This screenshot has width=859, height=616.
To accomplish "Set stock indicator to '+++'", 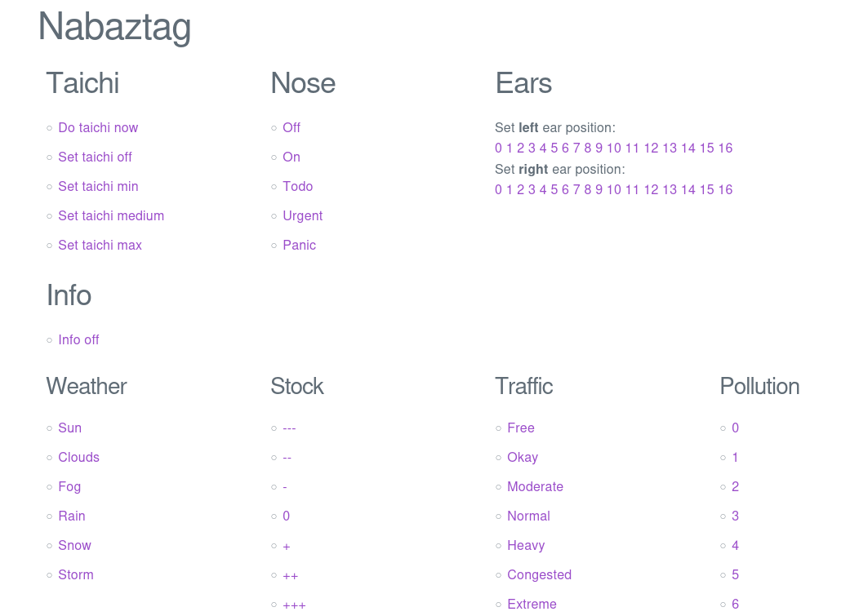I will pos(294,604).
